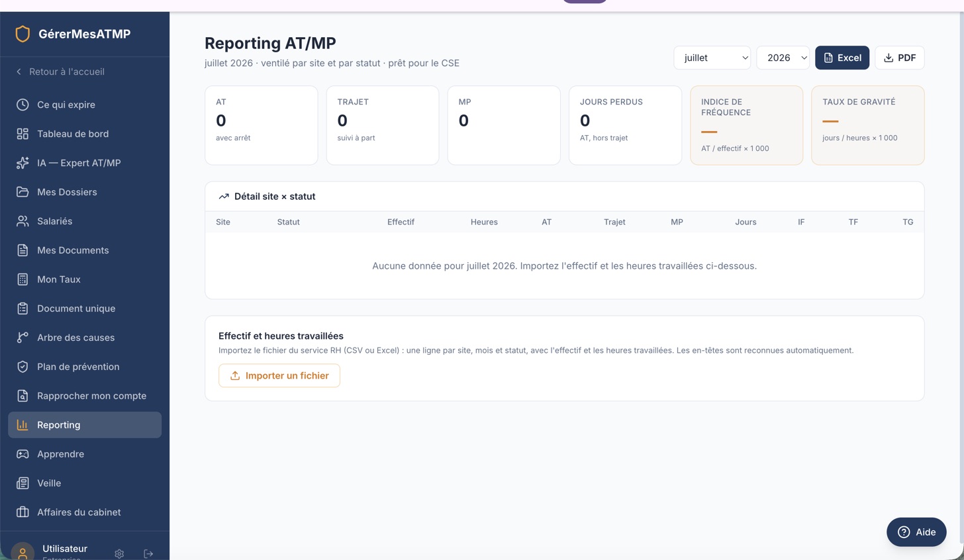The width and height of the screenshot is (964, 560).
Task: Click the Jours column header
Action: point(746,222)
